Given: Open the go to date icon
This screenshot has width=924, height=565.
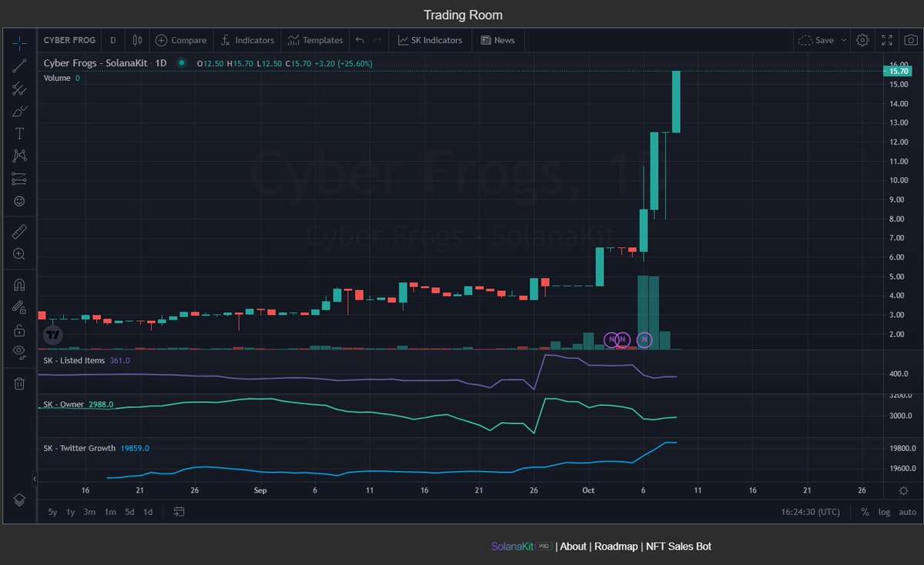Looking at the screenshot, I should [179, 512].
